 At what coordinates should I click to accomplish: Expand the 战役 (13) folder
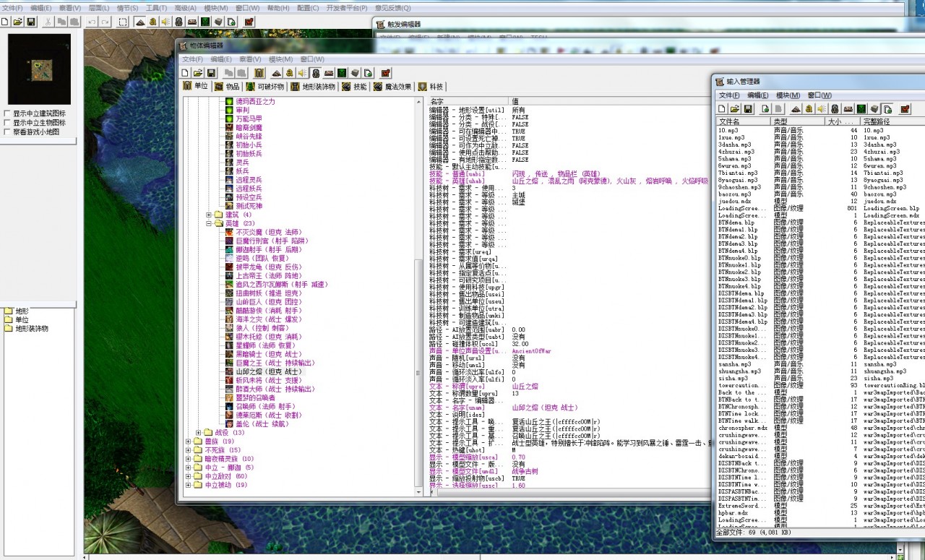pos(199,433)
